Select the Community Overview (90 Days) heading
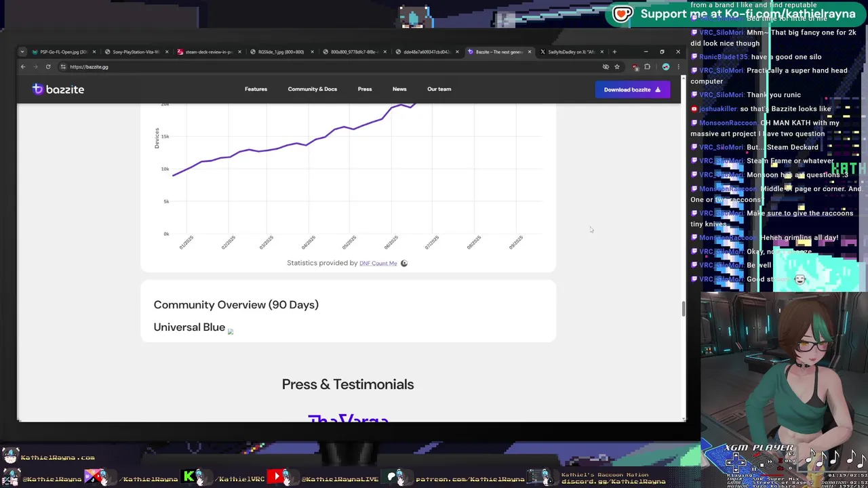 point(236,304)
